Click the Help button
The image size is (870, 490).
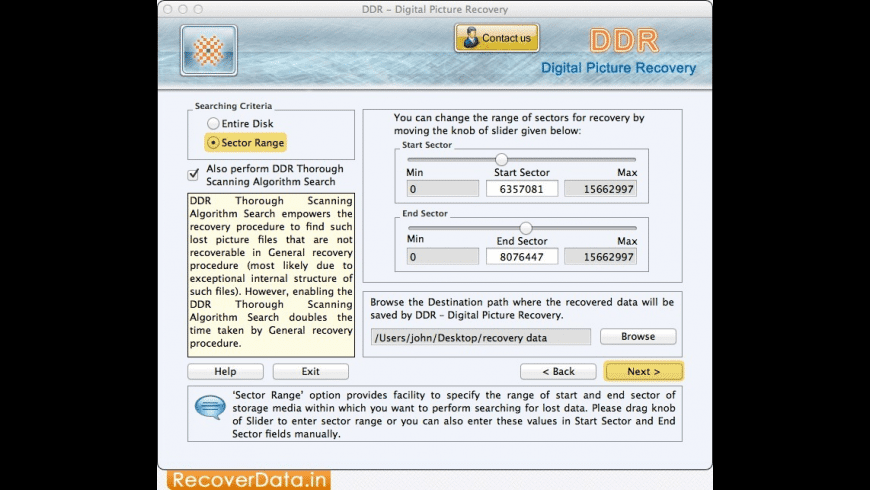[x=225, y=371]
